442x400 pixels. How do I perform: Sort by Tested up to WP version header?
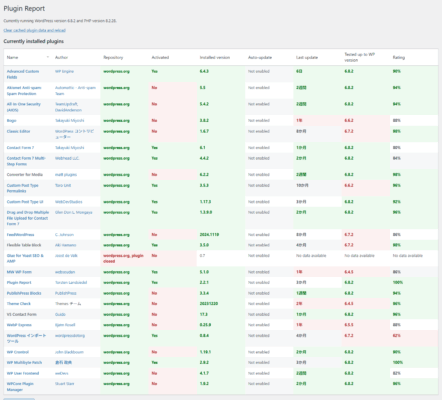point(359,57)
